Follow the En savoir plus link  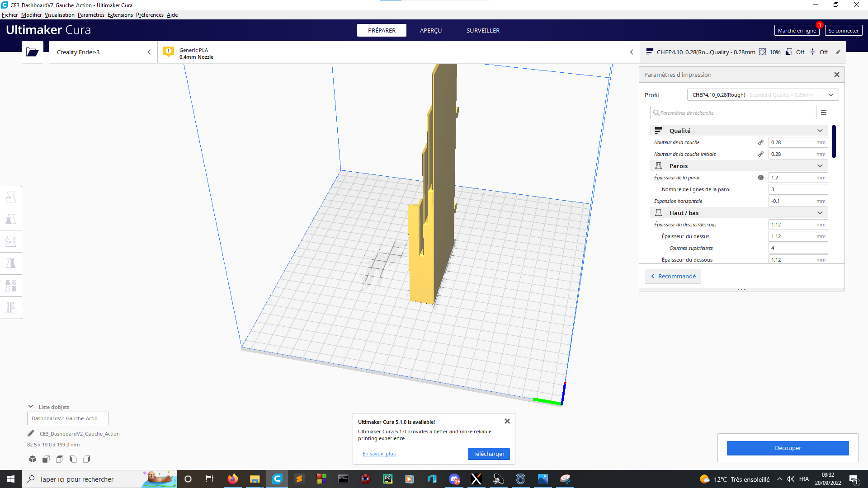click(379, 454)
